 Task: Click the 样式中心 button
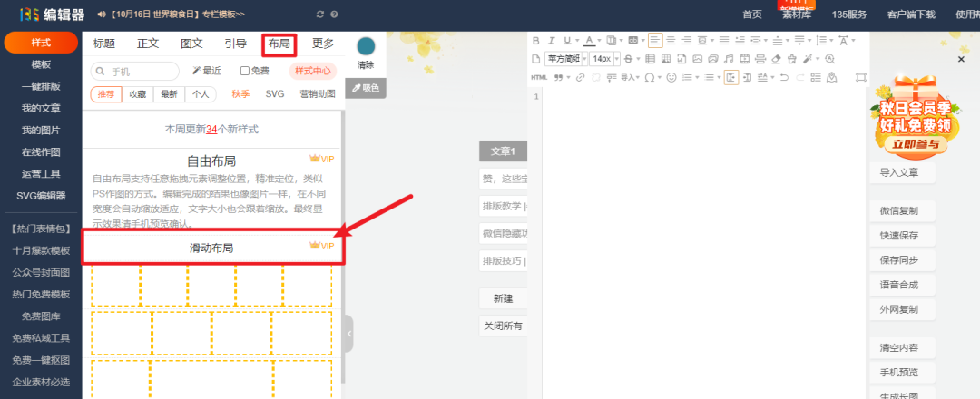pos(312,71)
